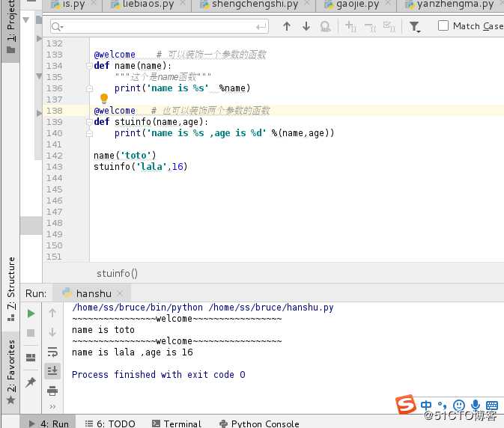The image size is (504, 428).
Task: Click inside the search text field
Action: coord(159,26)
